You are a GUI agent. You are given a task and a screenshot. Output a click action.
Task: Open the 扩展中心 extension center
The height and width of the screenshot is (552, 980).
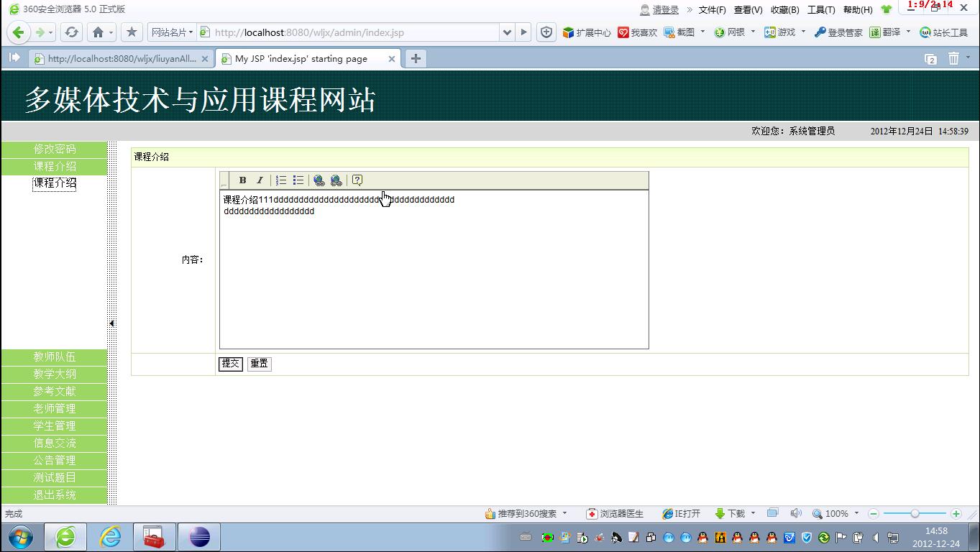pos(587,32)
